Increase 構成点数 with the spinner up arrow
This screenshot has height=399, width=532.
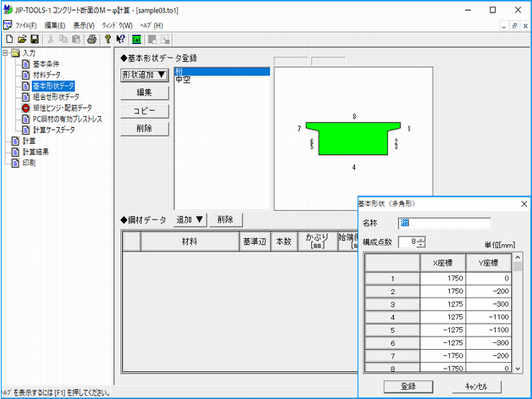coord(421,240)
